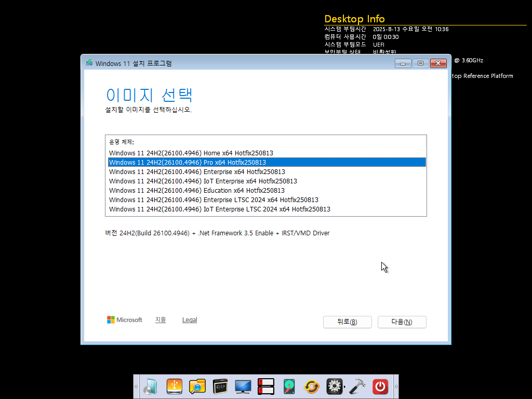Select Windows 11 Pro x64 image
Image resolution: width=532 pixels, height=399 pixels.
[x=267, y=162]
